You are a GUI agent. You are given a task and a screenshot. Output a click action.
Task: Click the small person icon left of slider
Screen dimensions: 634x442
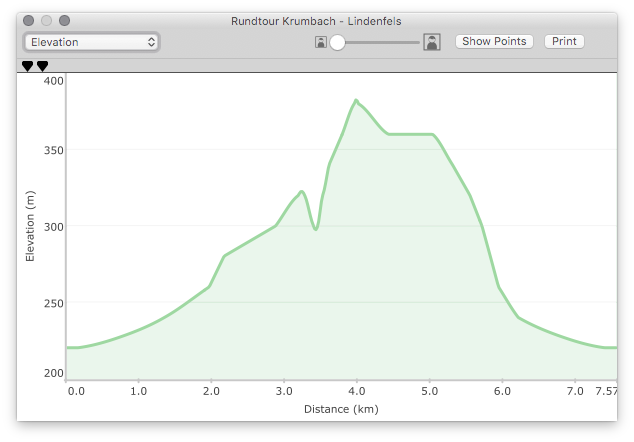(x=321, y=42)
